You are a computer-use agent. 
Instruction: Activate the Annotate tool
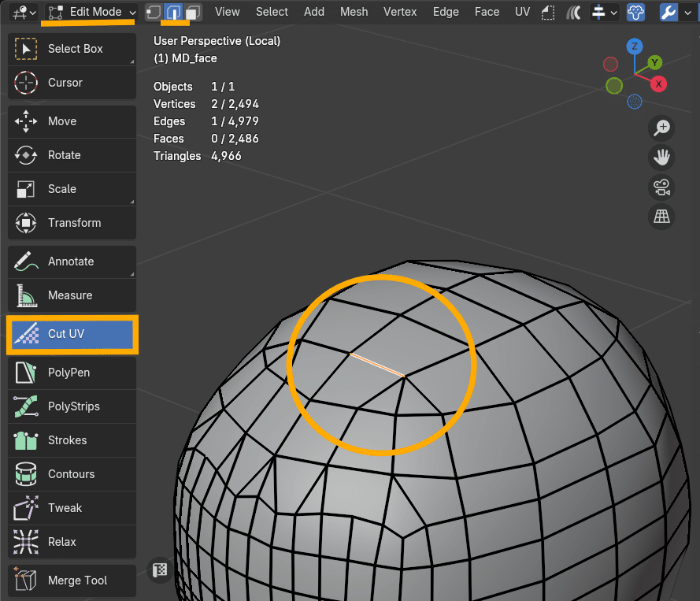[x=71, y=261]
